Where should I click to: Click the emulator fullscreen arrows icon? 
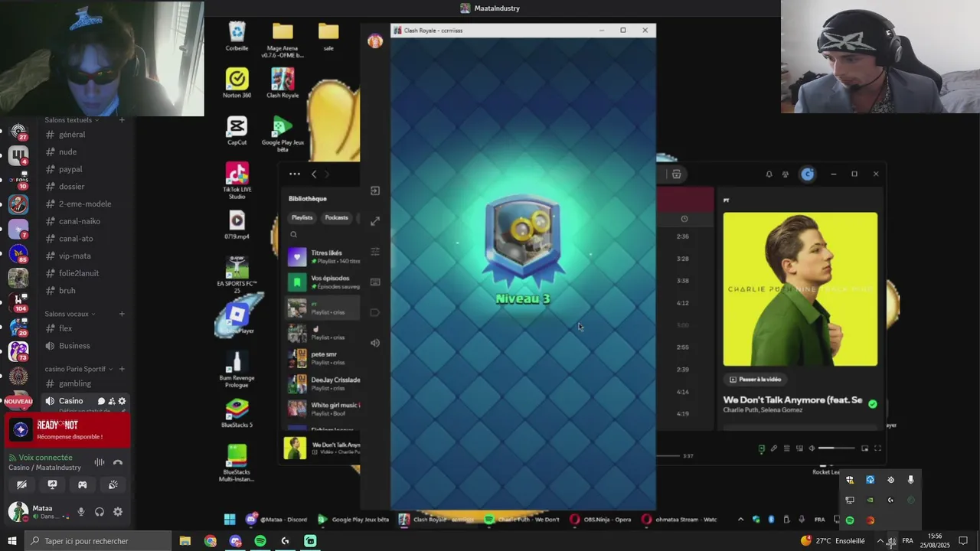click(375, 221)
